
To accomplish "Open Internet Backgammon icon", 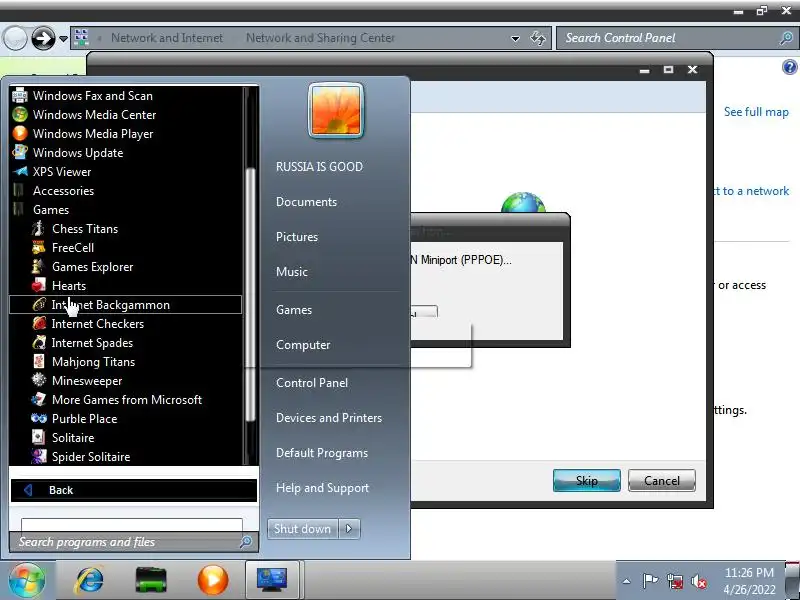I will [39, 305].
